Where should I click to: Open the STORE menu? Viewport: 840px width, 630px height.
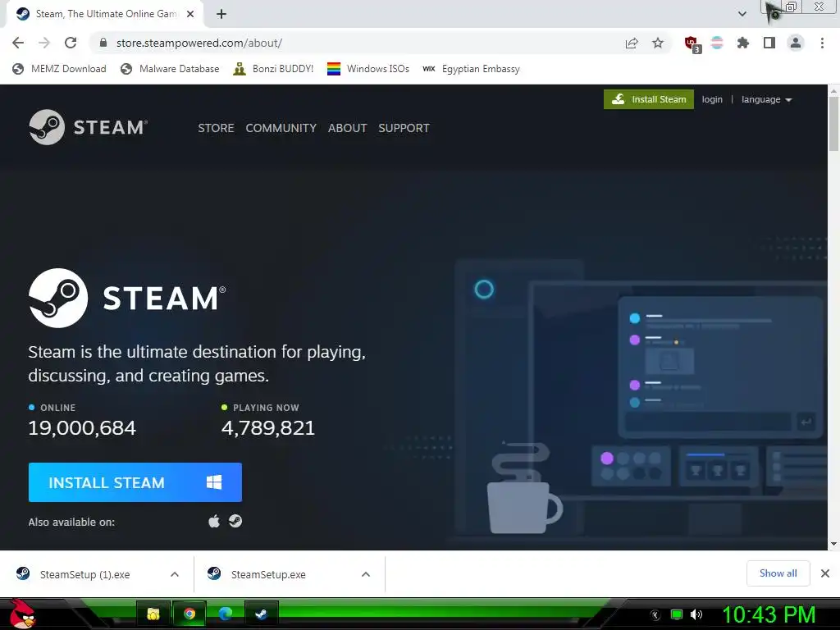(216, 128)
